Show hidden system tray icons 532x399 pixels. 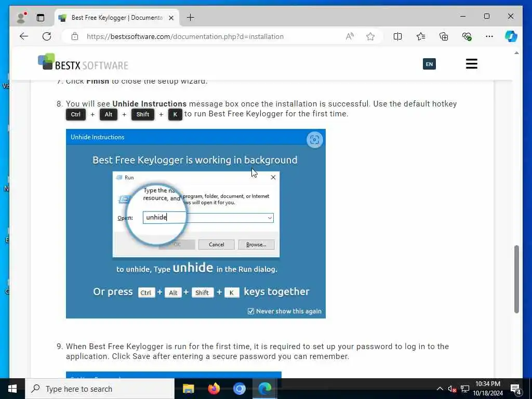tap(440, 389)
